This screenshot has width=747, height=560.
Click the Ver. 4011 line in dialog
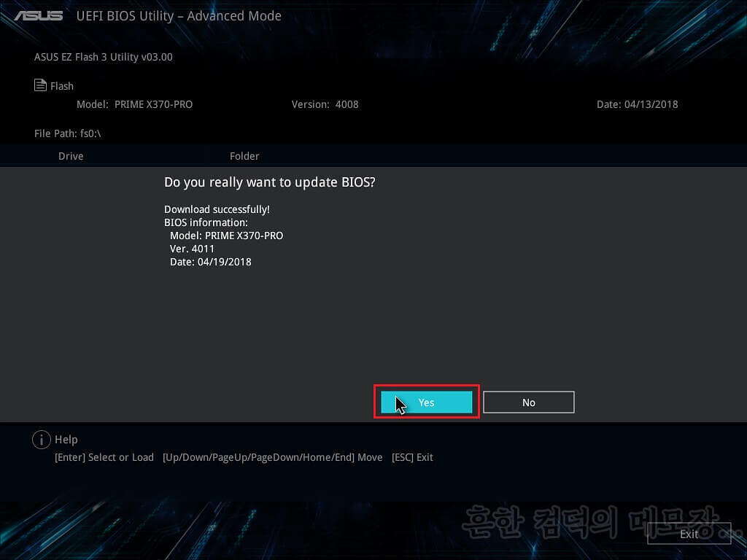pyautogui.click(x=192, y=249)
